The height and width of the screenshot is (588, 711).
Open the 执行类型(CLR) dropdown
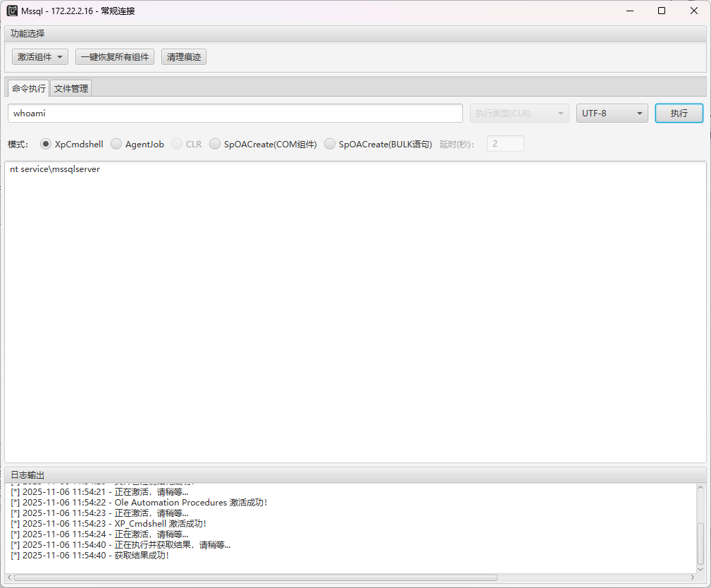click(x=519, y=113)
